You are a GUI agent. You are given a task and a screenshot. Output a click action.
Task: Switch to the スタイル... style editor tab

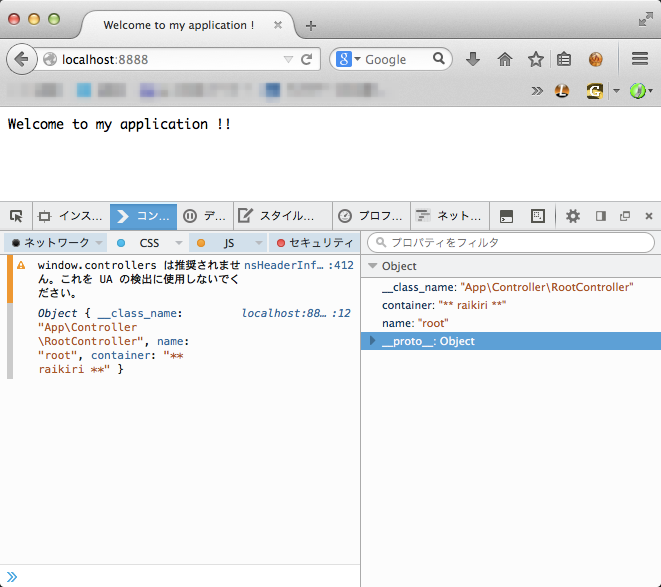click(282, 216)
